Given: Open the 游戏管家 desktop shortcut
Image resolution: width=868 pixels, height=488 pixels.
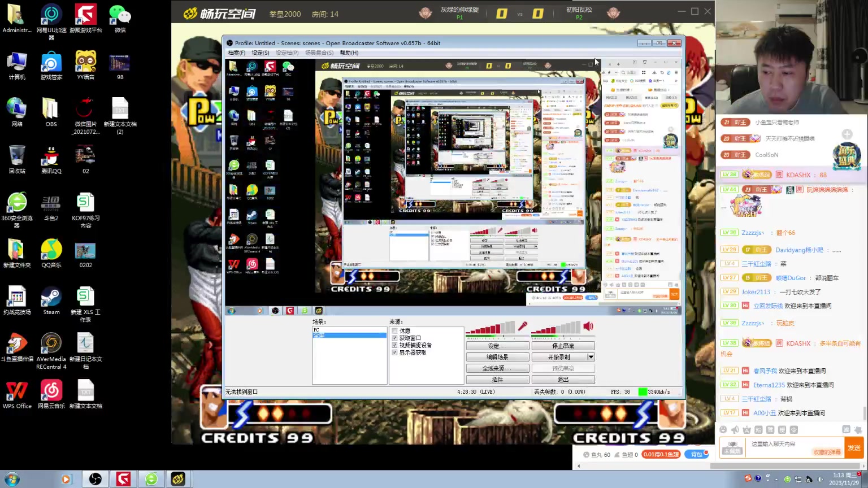Looking at the screenshot, I should (51, 66).
